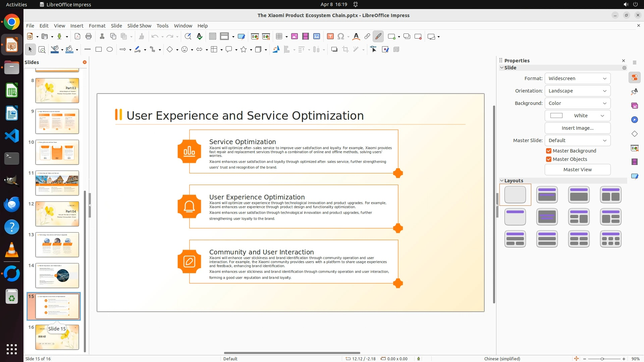Click the Print icon in the toolbar
The height and width of the screenshot is (362, 644).
[89, 37]
